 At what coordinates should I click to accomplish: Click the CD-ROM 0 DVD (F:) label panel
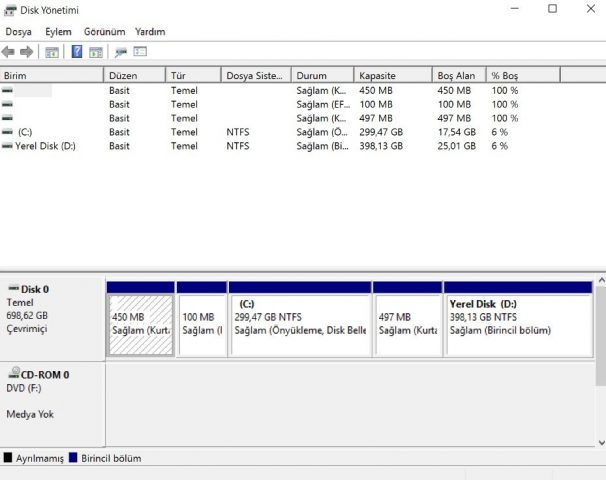tap(53, 404)
